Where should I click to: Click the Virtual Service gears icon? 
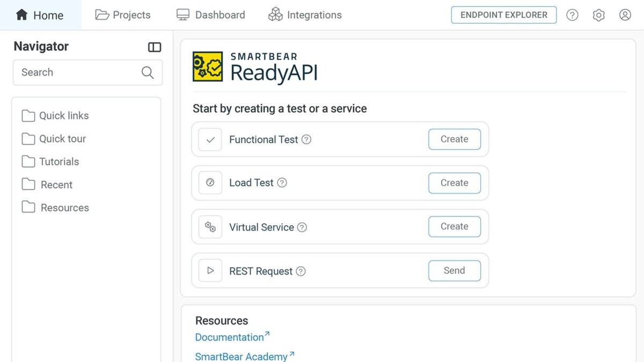(x=210, y=227)
